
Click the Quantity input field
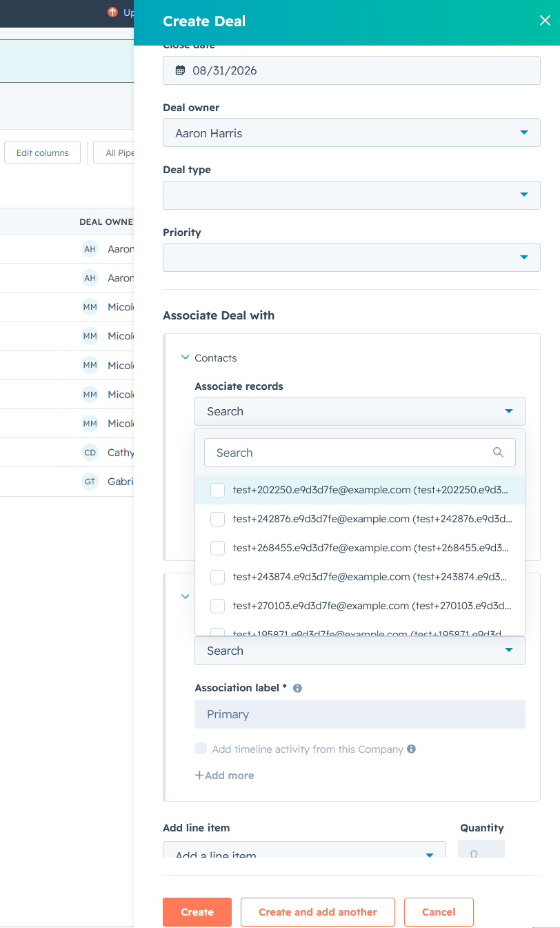(481, 849)
